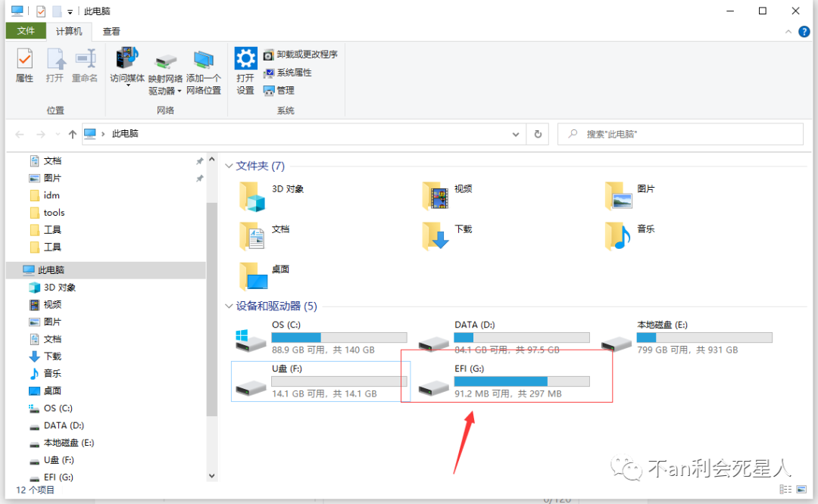
Task: Open the quick access toolbar dropdown
Action: (70, 11)
